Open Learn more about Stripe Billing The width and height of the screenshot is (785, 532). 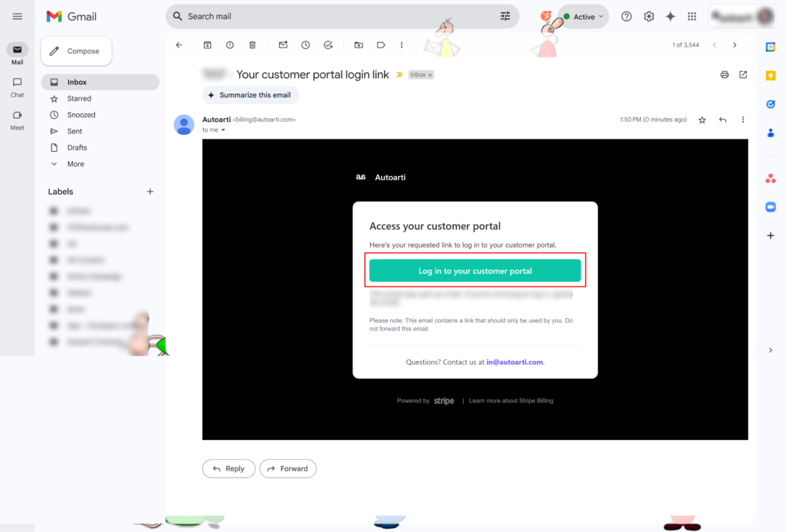(511, 401)
